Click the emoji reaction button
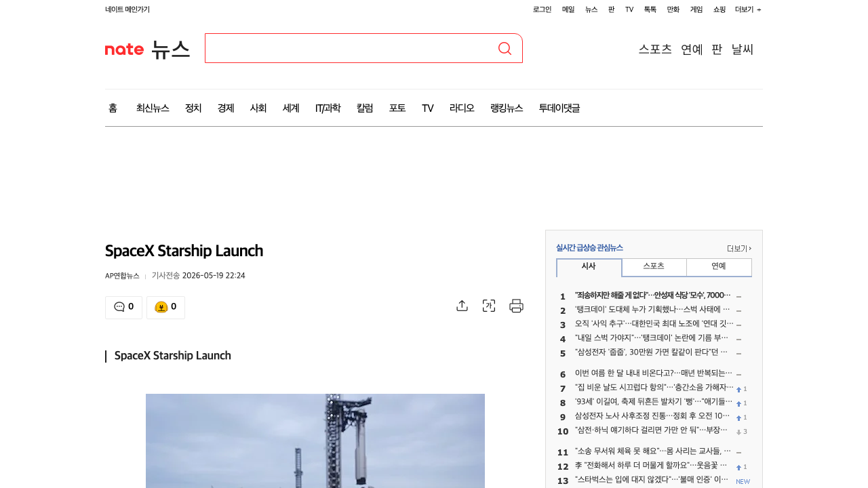868x488 pixels. click(x=165, y=307)
